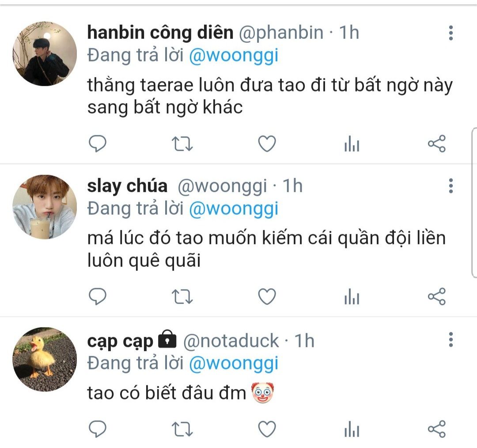This screenshot has width=477, height=448.
Task: Like hanbin công diên's tweet
Action: coord(267,144)
